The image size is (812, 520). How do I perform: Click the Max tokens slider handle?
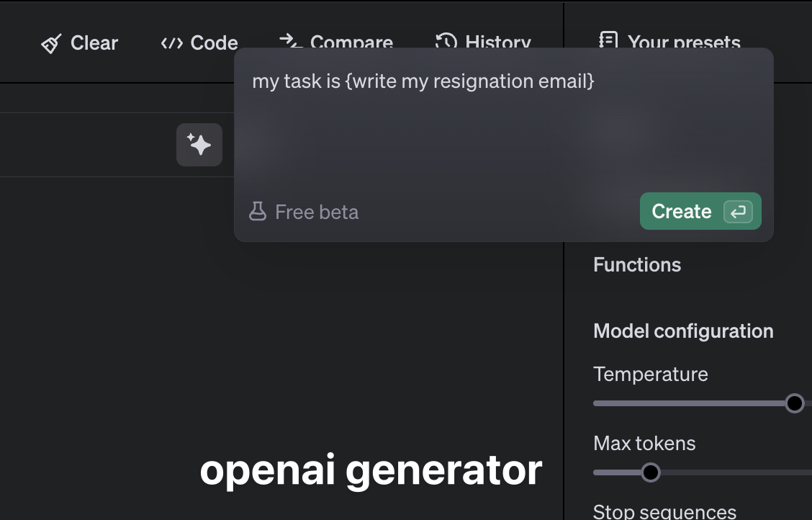point(651,472)
